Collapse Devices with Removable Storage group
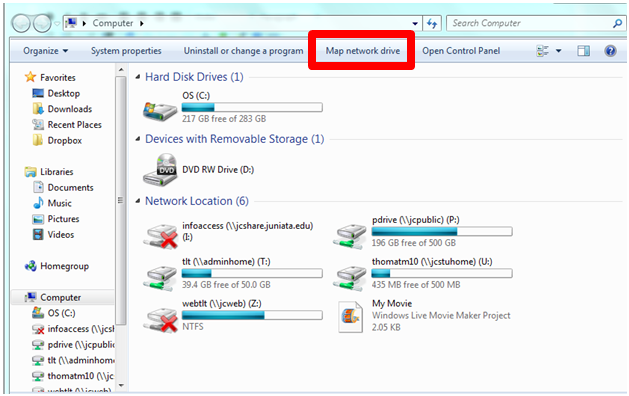This screenshot has height=396, width=629. [138, 139]
